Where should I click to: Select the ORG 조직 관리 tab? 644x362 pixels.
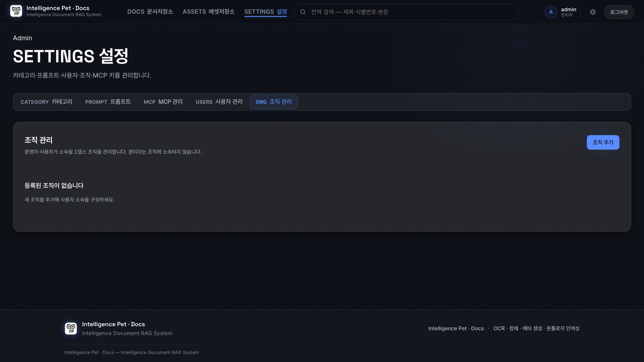[273, 102]
